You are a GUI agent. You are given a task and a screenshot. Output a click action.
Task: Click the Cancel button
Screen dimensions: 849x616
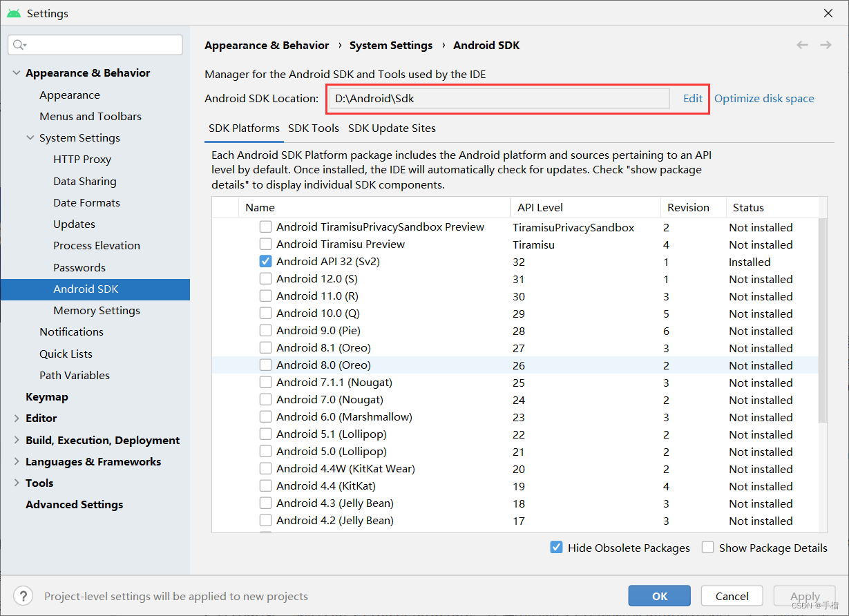click(732, 596)
